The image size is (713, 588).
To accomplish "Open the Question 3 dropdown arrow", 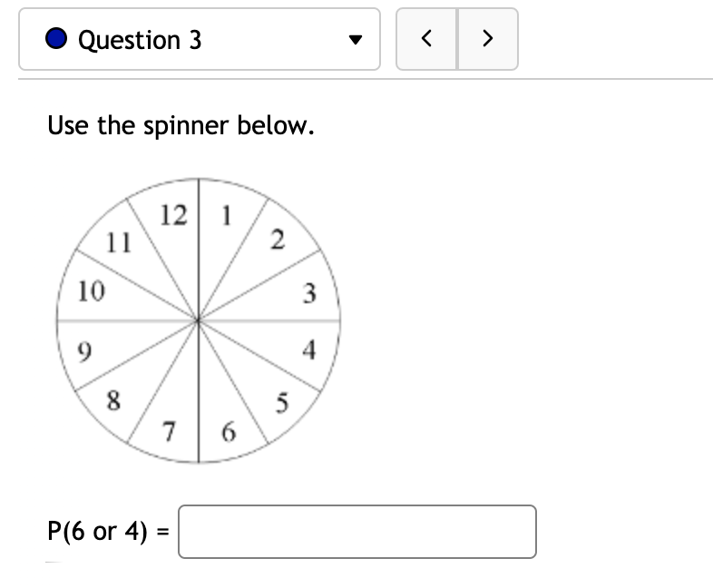I will 356,40.
